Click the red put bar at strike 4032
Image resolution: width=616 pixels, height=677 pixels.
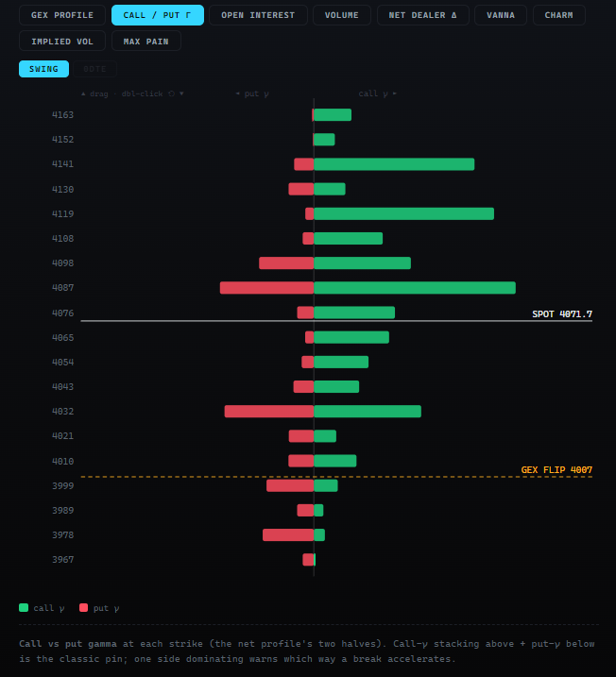[269, 411]
